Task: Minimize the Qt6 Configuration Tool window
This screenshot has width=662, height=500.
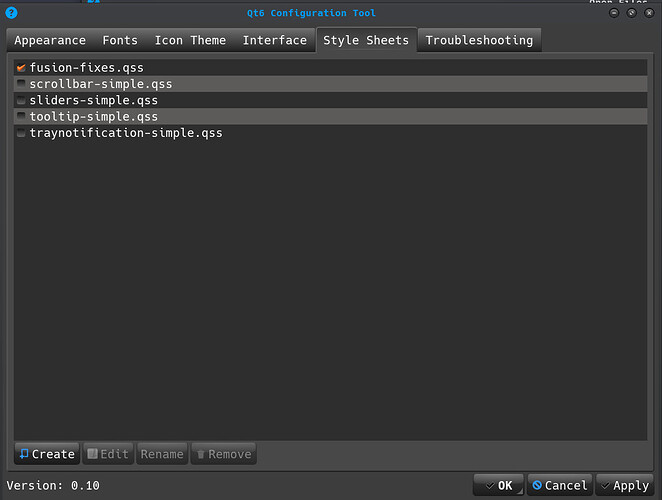Action: 615,12
